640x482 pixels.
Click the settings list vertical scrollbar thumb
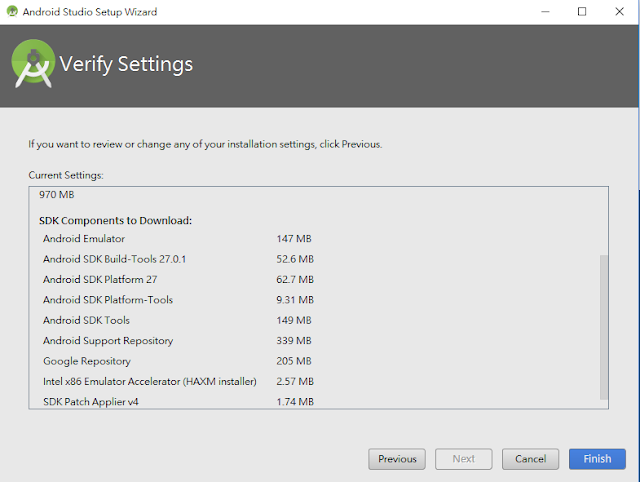(x=604, y=327)
